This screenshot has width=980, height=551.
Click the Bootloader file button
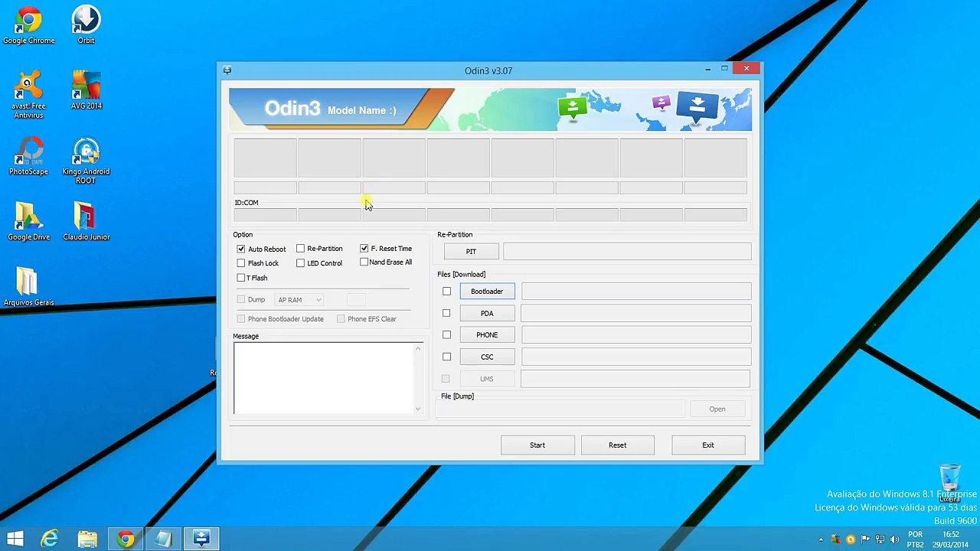(487, 292)
